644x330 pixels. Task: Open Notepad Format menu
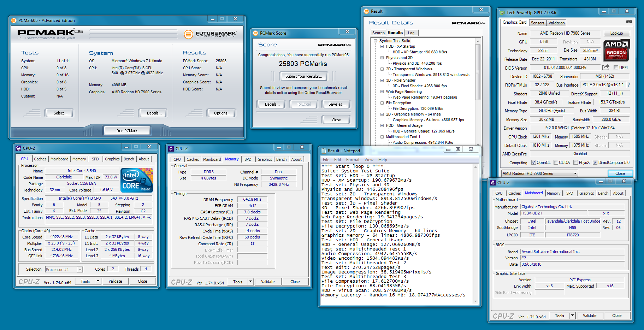pyautogui.click(x=353, y=160)
